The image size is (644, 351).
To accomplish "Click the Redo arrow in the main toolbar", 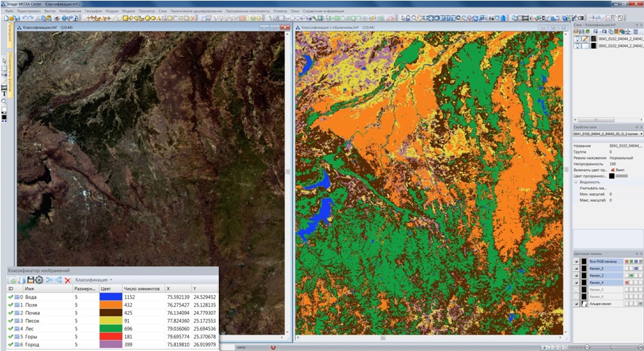I will 31,18.
